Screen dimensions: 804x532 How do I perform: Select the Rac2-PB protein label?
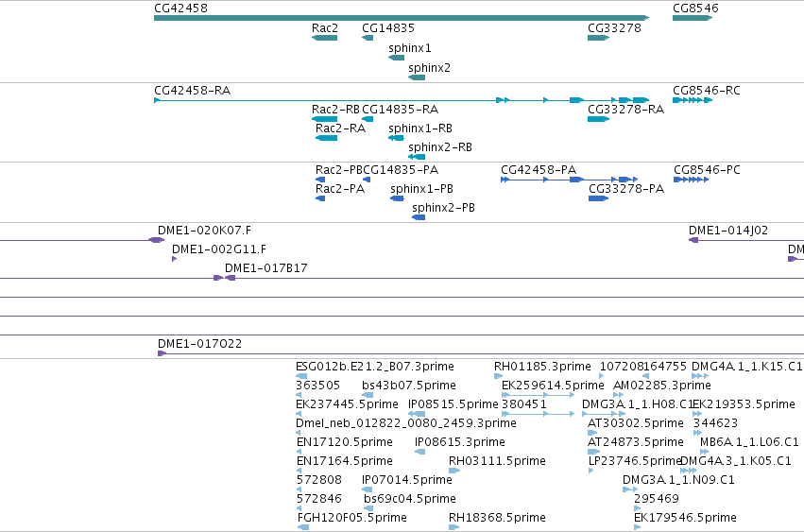click(x=339, y=170)
